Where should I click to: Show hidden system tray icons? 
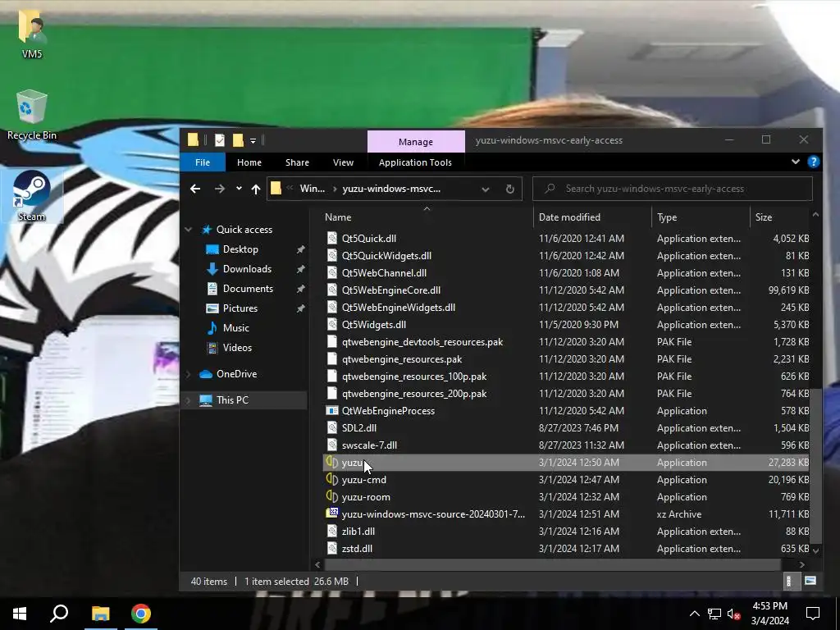pos(694,614)
